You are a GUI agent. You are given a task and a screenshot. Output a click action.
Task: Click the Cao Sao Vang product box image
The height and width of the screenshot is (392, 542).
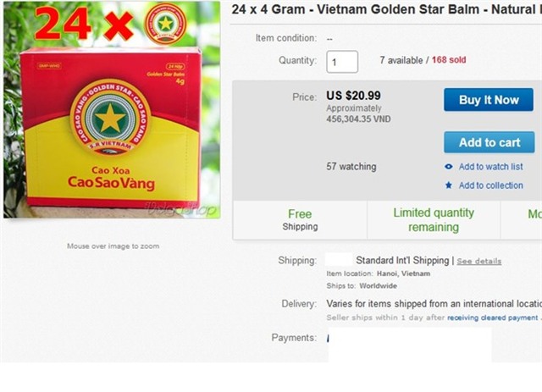tap(110, 127)
